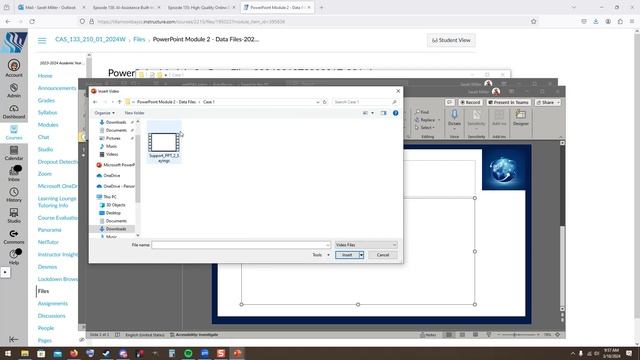Open the Files breadcrumb link

click(x=139, y=40)
